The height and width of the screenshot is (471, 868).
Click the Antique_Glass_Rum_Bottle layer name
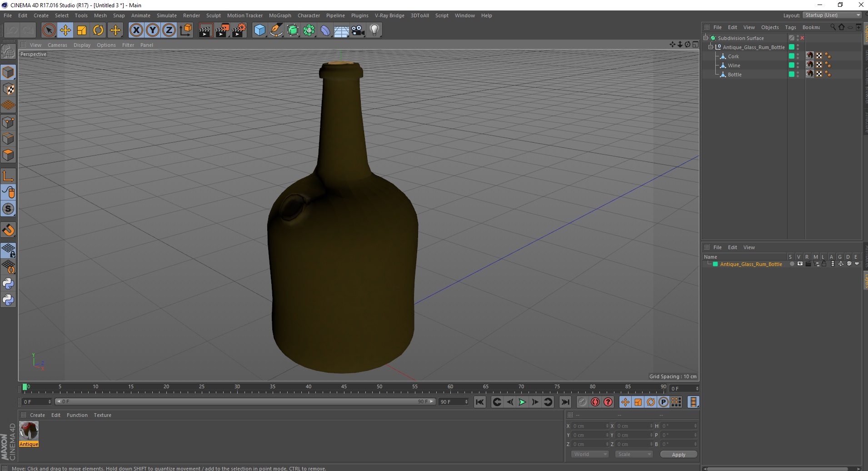pos(751,264)
